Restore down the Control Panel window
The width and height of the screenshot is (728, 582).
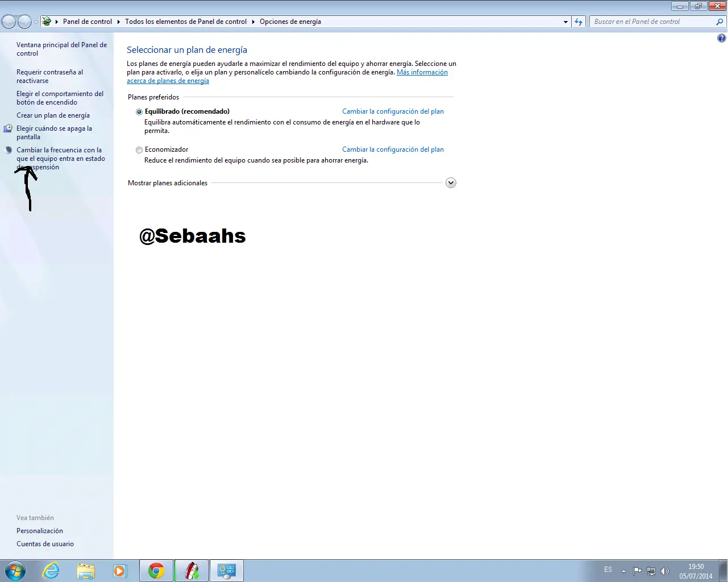pyautogui.click(x=698, y=6)
